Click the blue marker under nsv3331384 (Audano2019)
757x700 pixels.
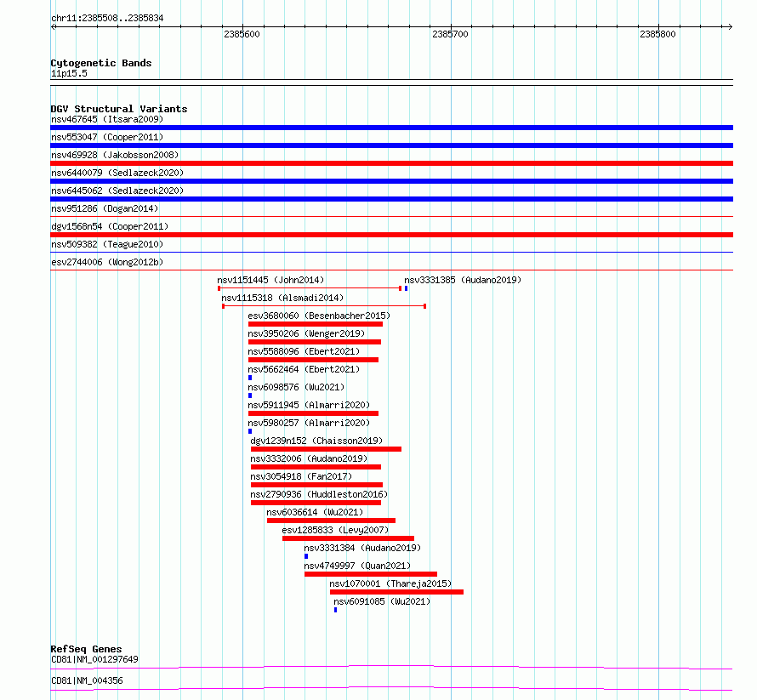click(306, 556)
